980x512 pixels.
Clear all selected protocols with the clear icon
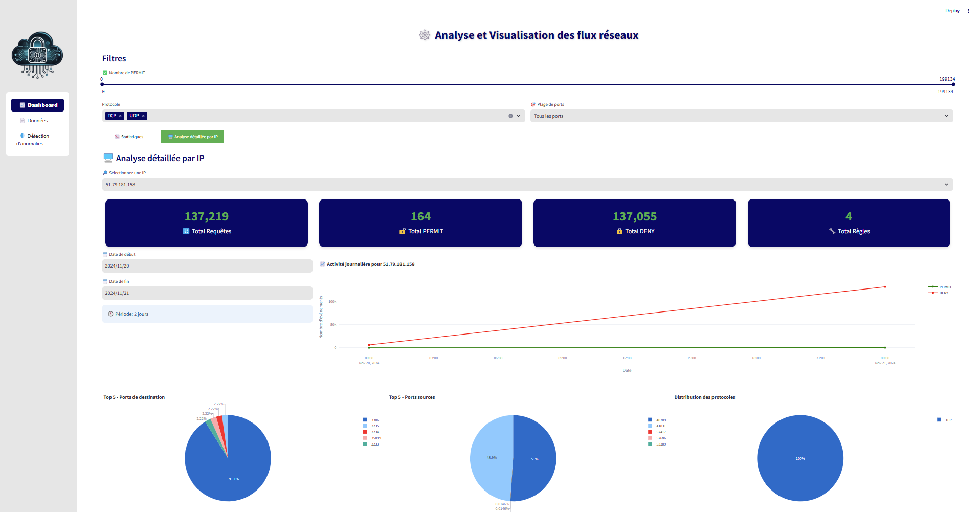pos(510,116)
